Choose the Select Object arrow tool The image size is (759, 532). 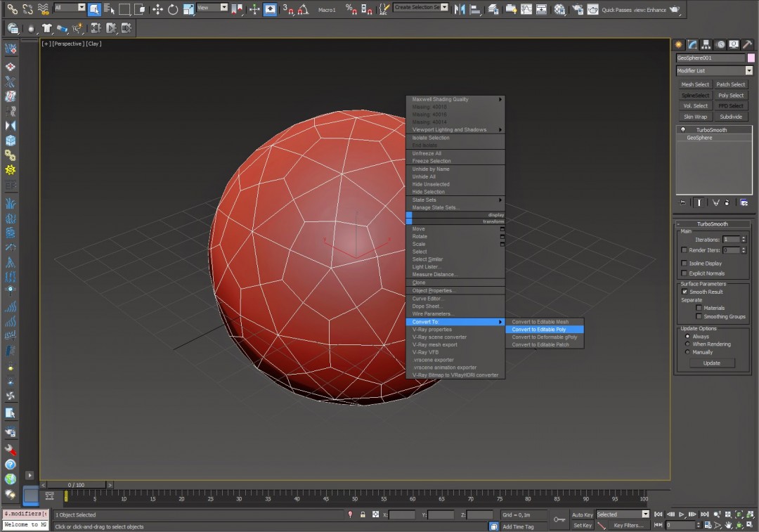pyautogui.click(x=93, y=9)
